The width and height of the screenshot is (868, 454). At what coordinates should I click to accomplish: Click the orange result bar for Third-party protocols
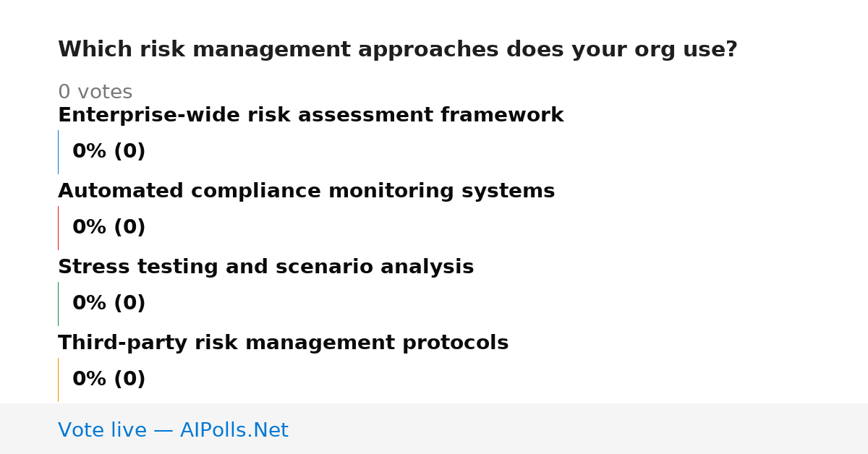tap(58, 380)
